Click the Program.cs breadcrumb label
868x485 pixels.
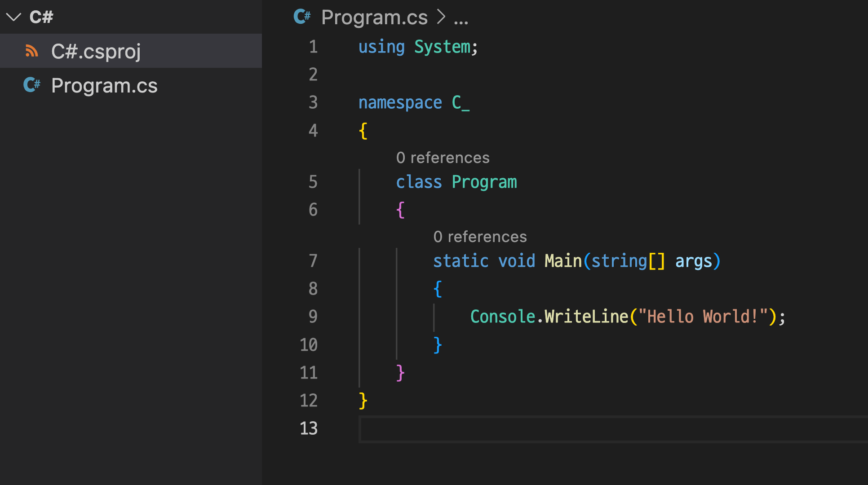tap(374, 17)
